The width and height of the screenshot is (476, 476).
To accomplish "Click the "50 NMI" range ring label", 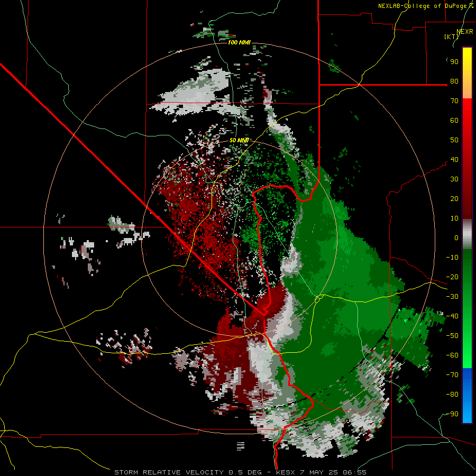I will [x=239, y=140].
